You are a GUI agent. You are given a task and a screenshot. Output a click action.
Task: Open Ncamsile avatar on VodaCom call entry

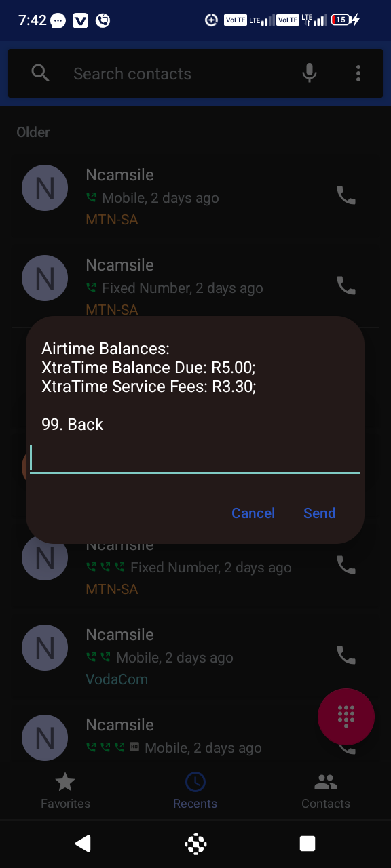[45, 648]
